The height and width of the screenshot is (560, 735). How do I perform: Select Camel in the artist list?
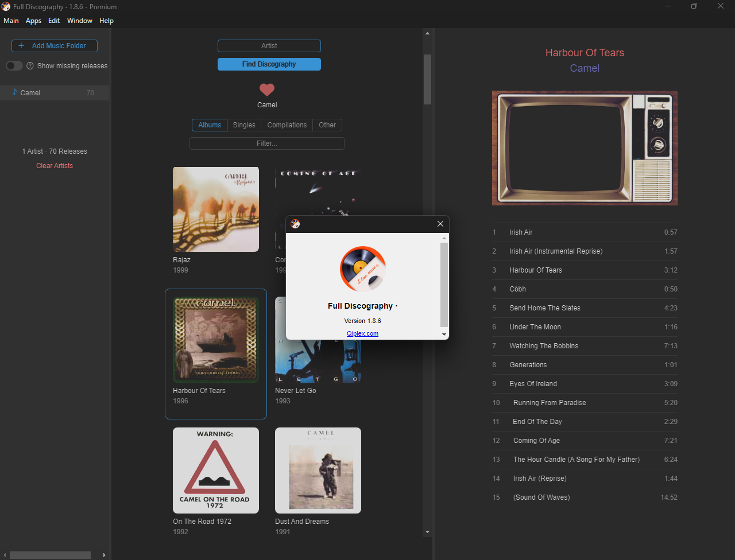coord(55,93)
